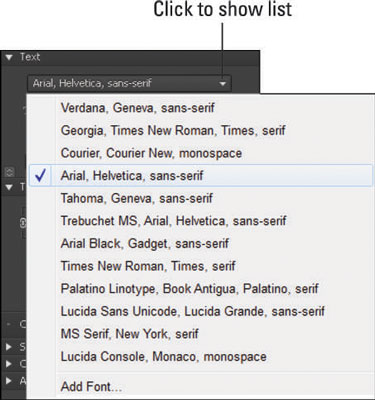Select Verdana, Geneva, sans-serif font
375x400 pixels.
(137, 108)
